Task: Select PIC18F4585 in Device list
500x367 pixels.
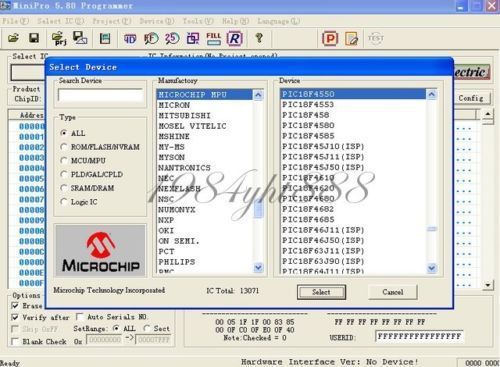Action: 353,136
